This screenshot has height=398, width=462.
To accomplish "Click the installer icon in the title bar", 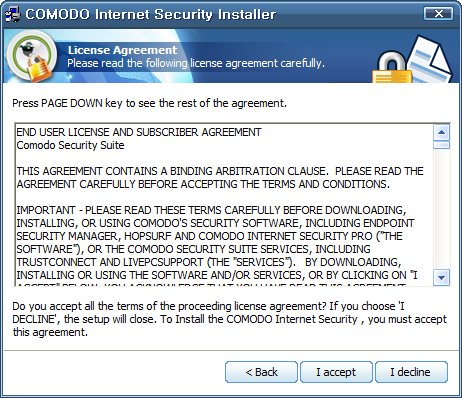I will (x=13, y=14).
